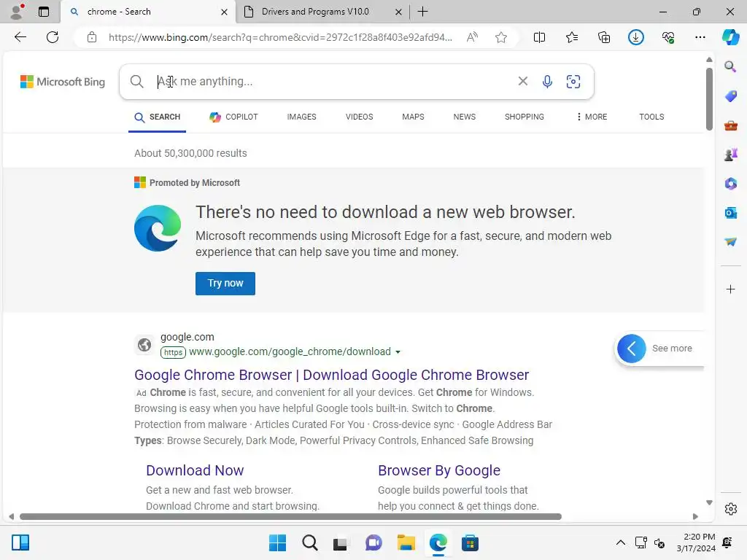Click the horizontal page scrollbar thumb
The height and width of the screenshot is (560, 747).
pos(290,517)
